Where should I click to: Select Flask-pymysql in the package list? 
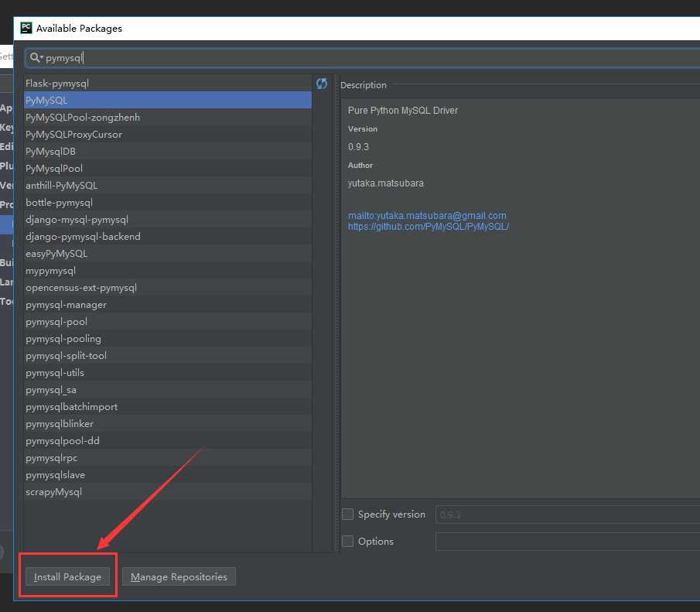pos(168,83)
